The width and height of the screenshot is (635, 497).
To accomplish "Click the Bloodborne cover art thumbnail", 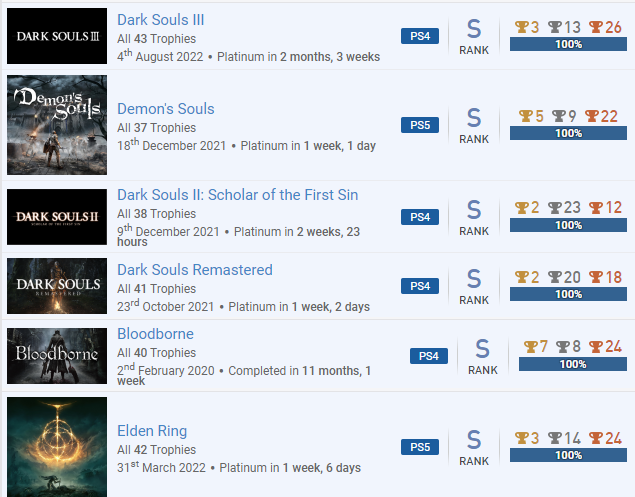I will click(x=56, y=356).
